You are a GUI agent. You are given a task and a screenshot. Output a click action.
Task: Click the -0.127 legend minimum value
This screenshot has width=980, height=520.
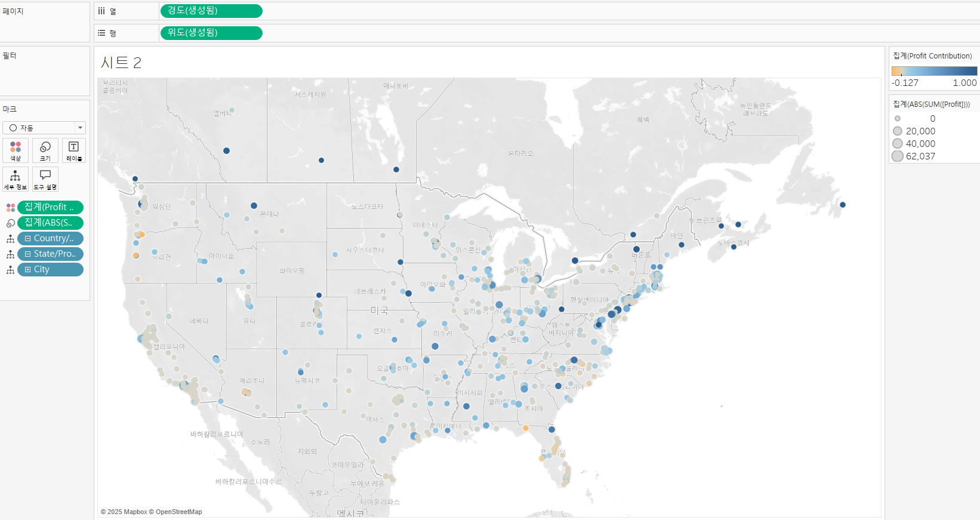click(x=905, y=83)
